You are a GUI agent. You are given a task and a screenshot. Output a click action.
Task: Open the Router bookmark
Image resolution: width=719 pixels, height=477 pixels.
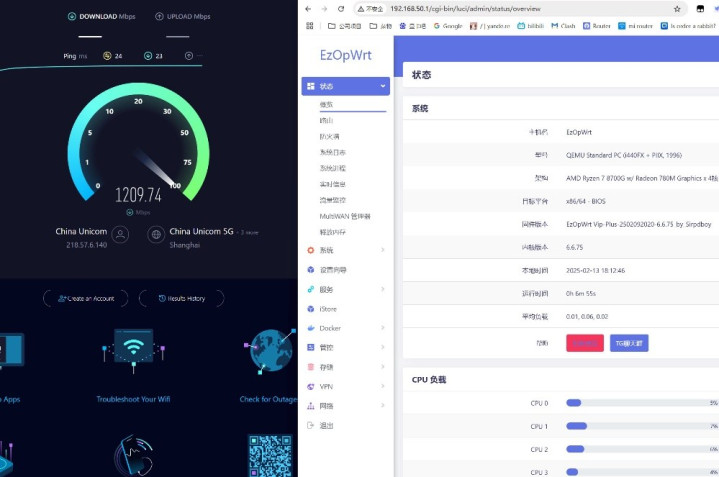coord(597,26)
